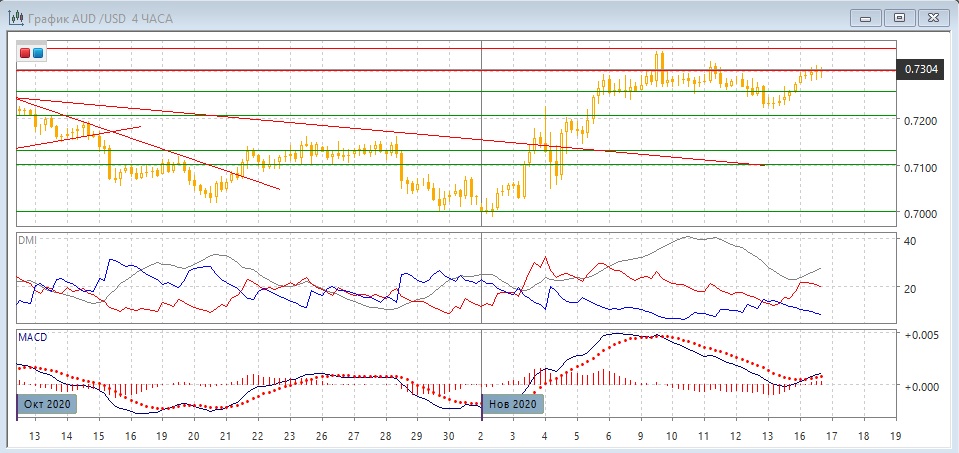Click date 16 on the time axis
Screen dimensions: 959x453
[x=799, y=437]
